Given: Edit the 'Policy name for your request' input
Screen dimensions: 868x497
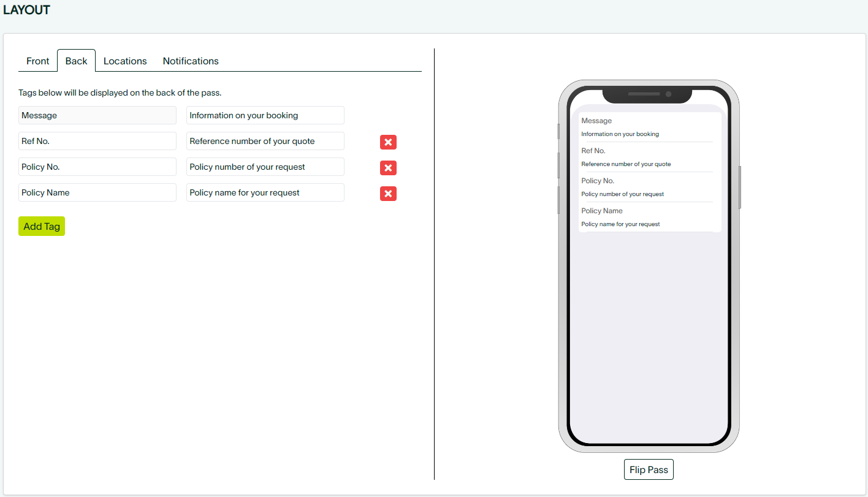Looking at the screenshot, I should pyautogui.click(x=265, y=192).
